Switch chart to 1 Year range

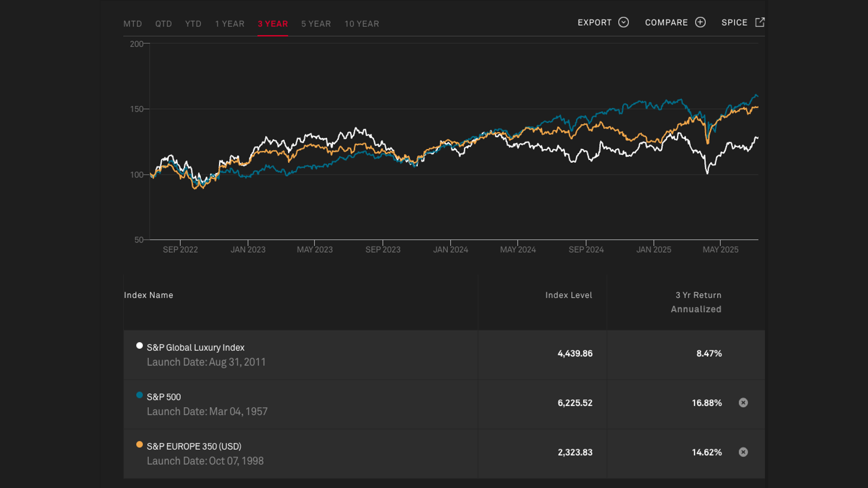[229, 24]
